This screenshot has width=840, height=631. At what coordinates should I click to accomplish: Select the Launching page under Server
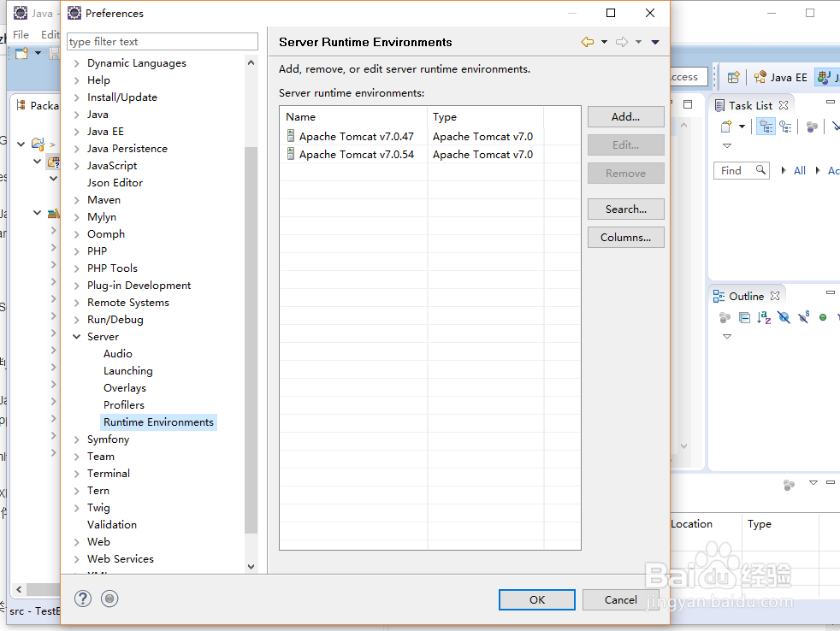(128, 371)
